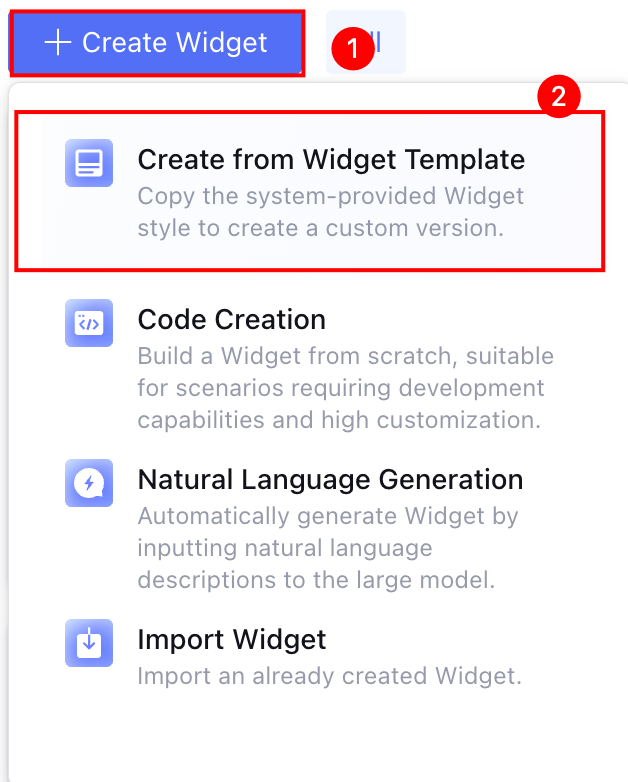Select the Import Widget option title
The height and width of the screenshot is (782, 628).
(231, 640)
